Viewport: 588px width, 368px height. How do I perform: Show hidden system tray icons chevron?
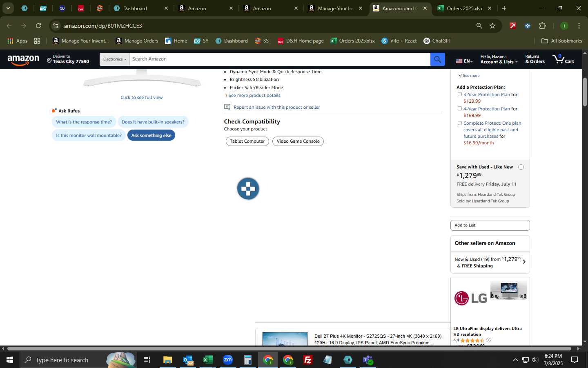[515, 360]
